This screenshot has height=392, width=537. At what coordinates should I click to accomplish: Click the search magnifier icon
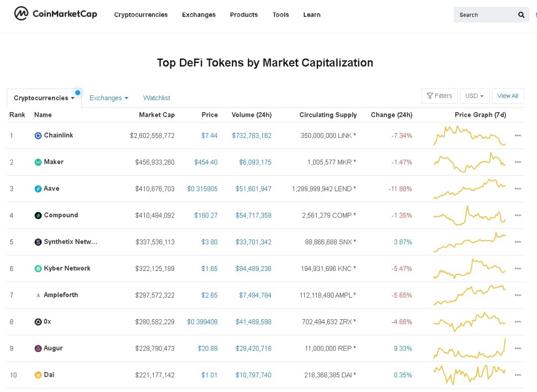click(x=521, y=15)
